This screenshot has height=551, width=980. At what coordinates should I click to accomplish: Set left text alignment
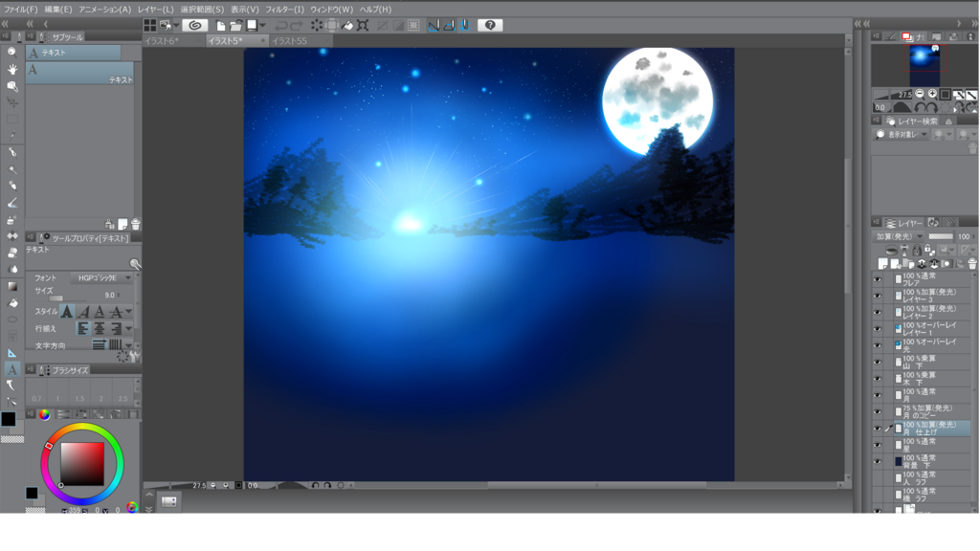click(x=83, y=328)
